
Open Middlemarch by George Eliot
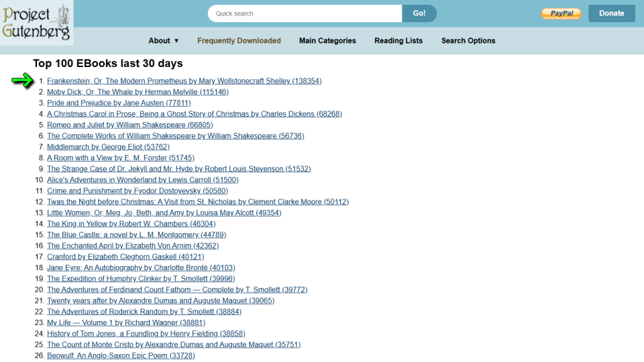pos(108,147)
